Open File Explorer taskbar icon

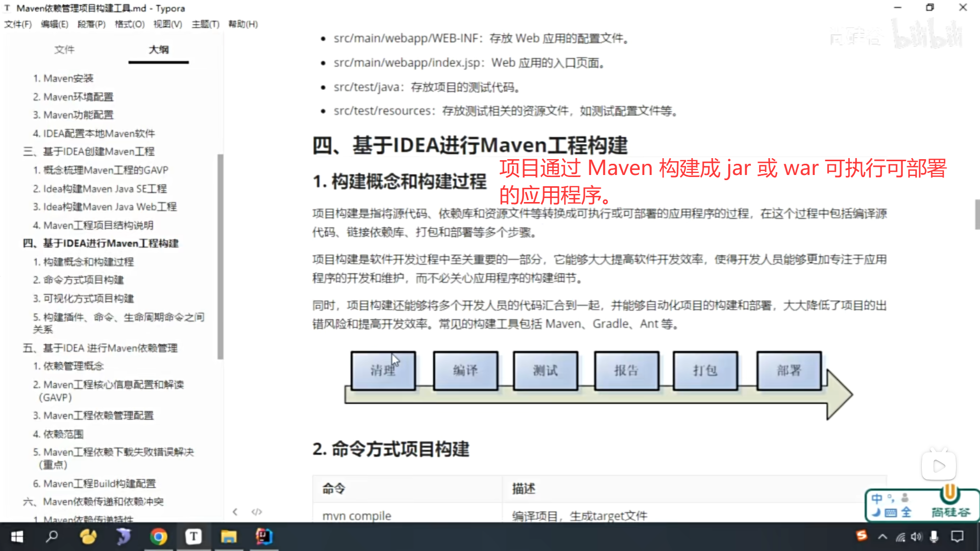[228, 537]
